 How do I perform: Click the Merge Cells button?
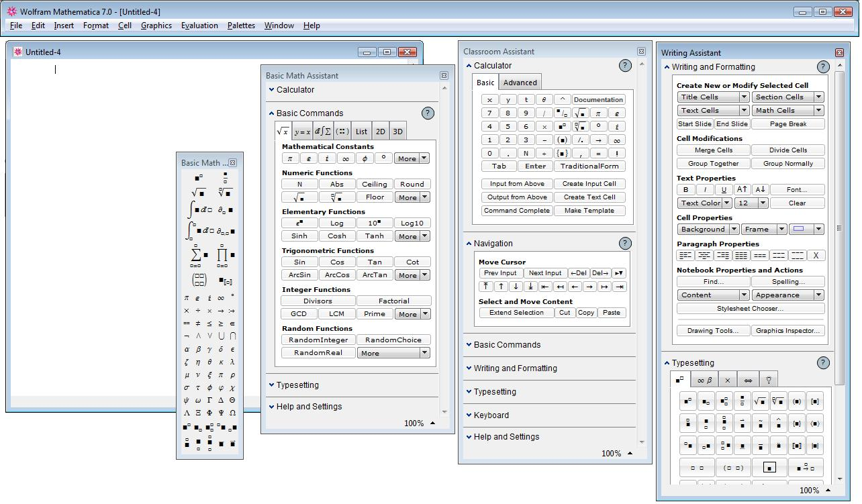pyautogui.click(x=714, y=150)
